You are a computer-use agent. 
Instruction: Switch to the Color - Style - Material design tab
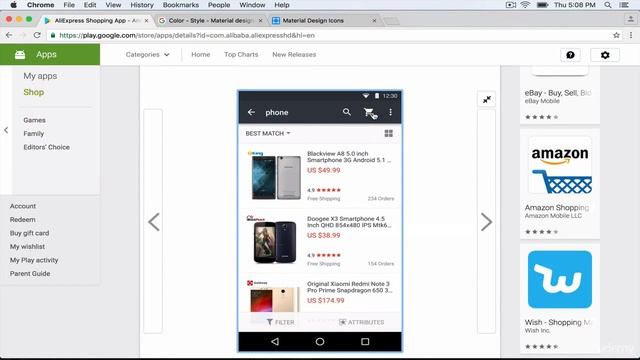(x=210, y=20)
